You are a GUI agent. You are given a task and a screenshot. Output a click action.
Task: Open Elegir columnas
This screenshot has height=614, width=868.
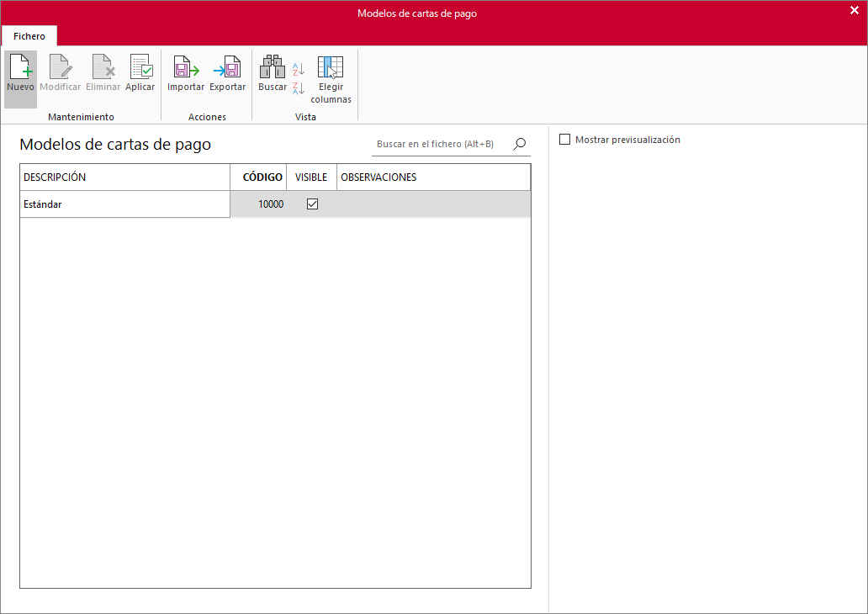point(331,79)
